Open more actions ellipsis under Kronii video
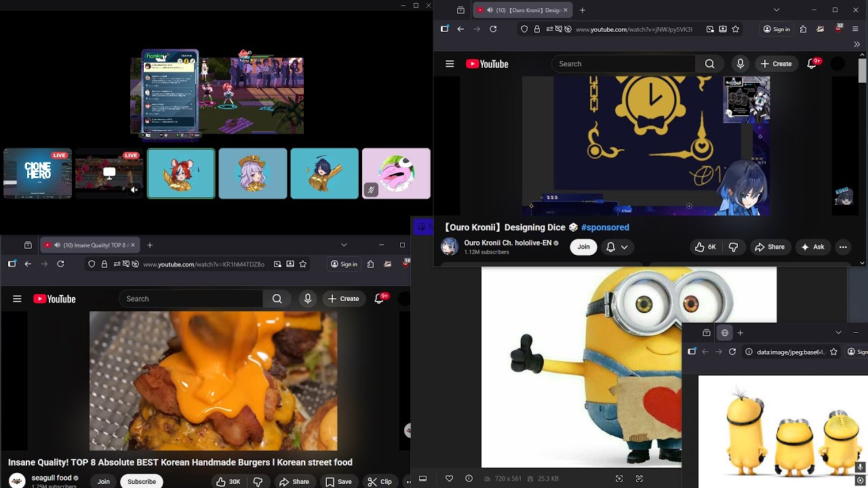 pyautogui.click(x=843, y=247)
